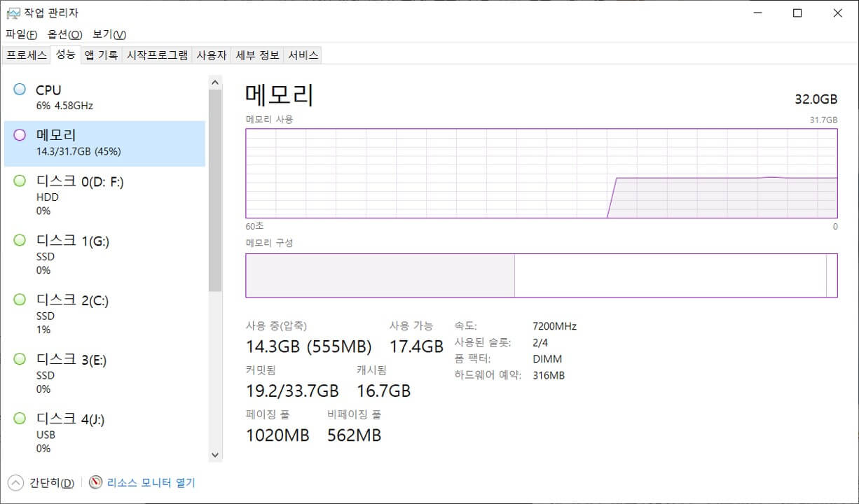
Task: Select 디스크 1(G:) SSD entry
Action: [x=104, y=255]
